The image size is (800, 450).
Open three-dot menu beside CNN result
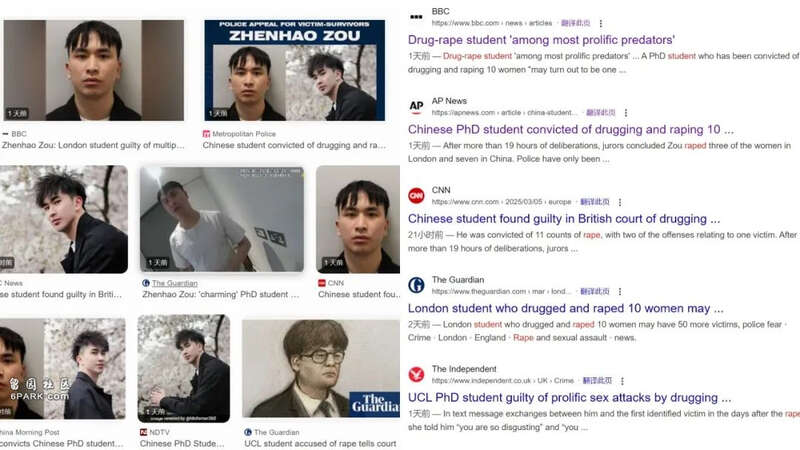point(620,202)
